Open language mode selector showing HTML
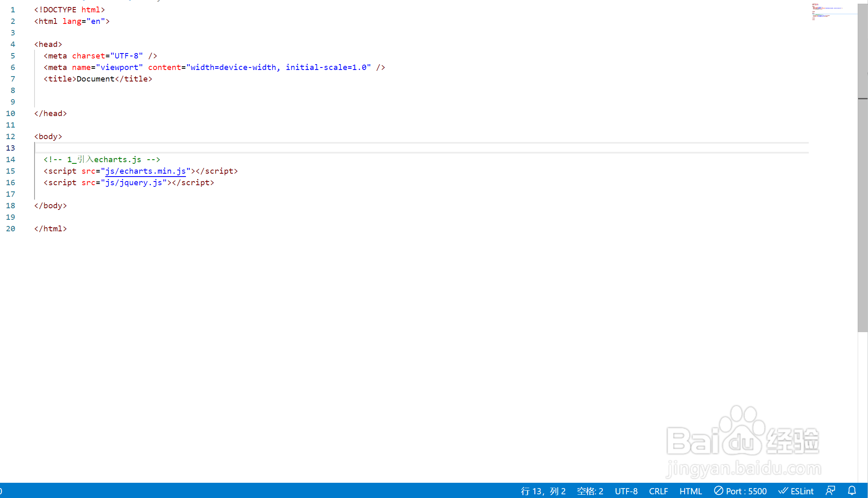This screenshot has height=498, width=868. pyautogui.click(x=690, y=491)
